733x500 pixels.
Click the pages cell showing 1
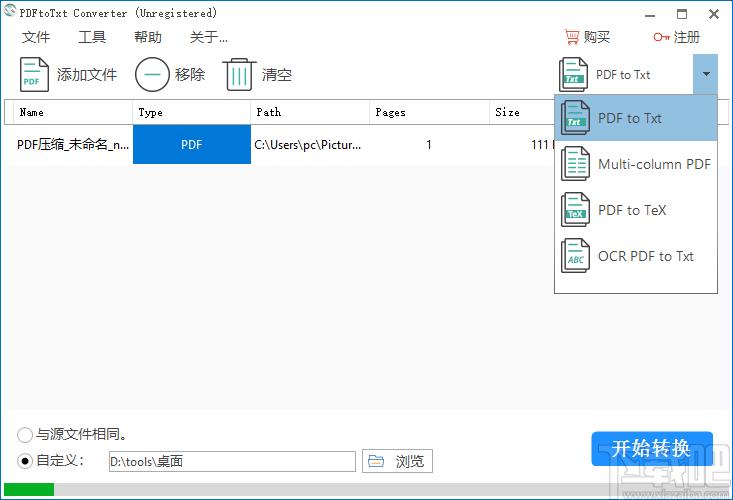click(429, 145)
